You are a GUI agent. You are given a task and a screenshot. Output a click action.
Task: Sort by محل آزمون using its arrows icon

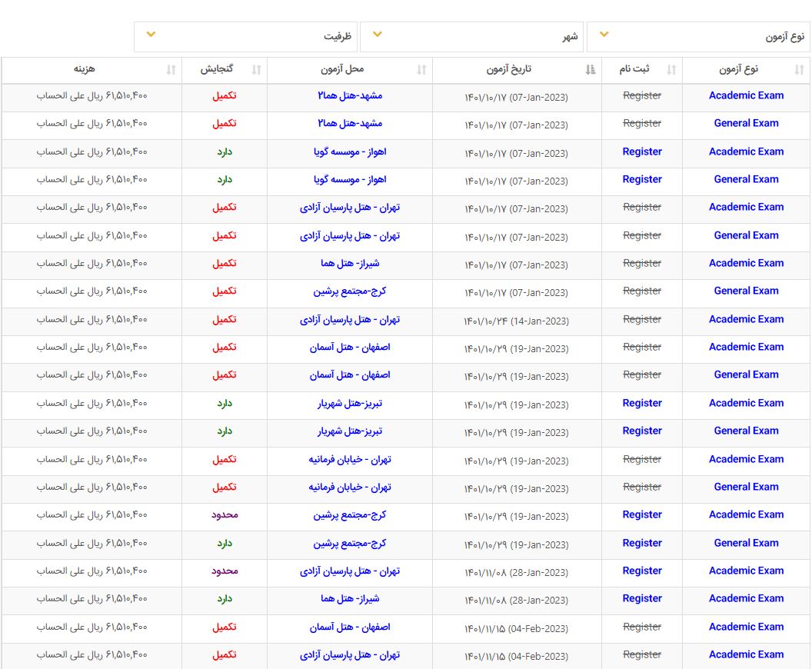[x=421, y=70]
